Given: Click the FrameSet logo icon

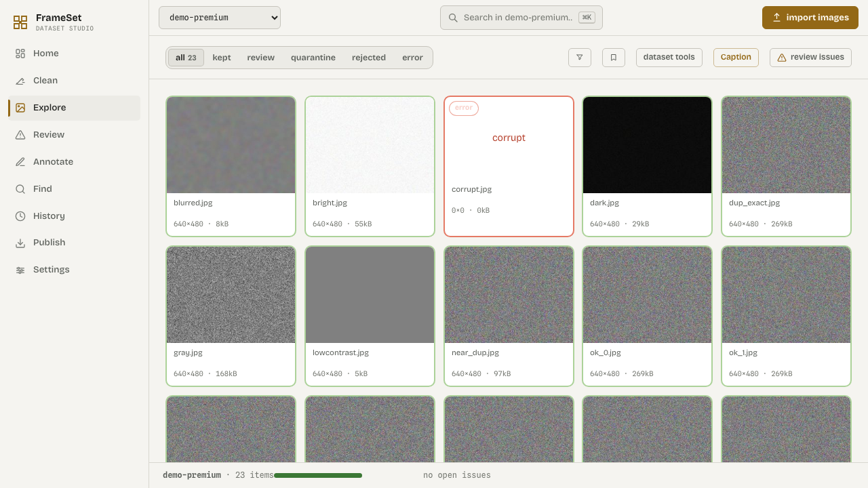Looking at the screenshot, I should pyautogui.click(x=20, y=22).
